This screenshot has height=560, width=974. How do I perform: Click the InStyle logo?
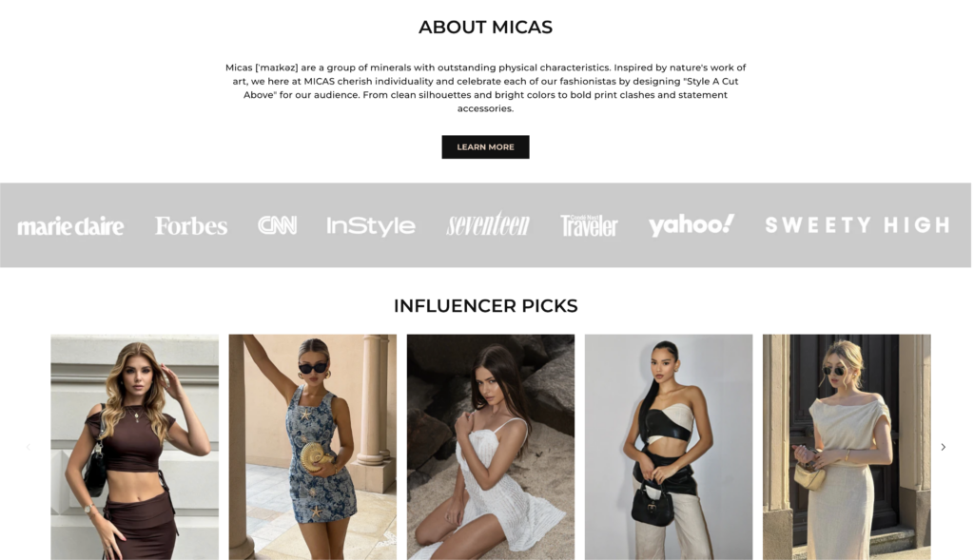[x=371, y=226]
